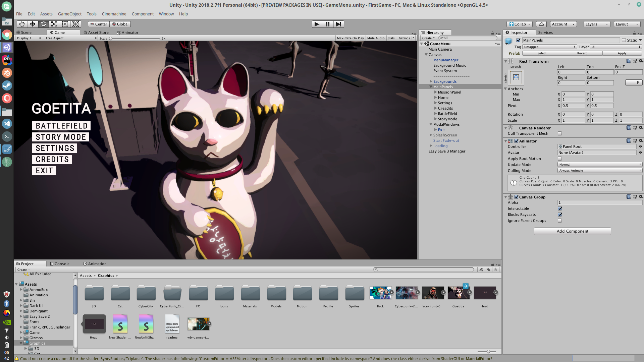
Task: Open the Layer dropdown showing UI
Action: point(616,47)
